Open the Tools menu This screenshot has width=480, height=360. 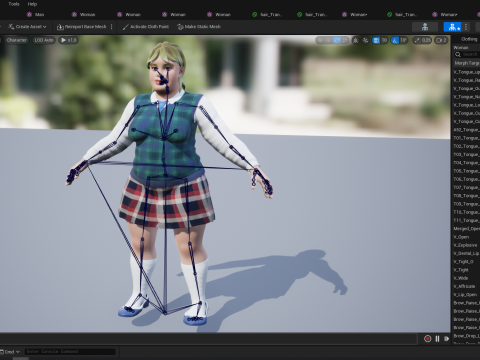click(x=14, y=4)
